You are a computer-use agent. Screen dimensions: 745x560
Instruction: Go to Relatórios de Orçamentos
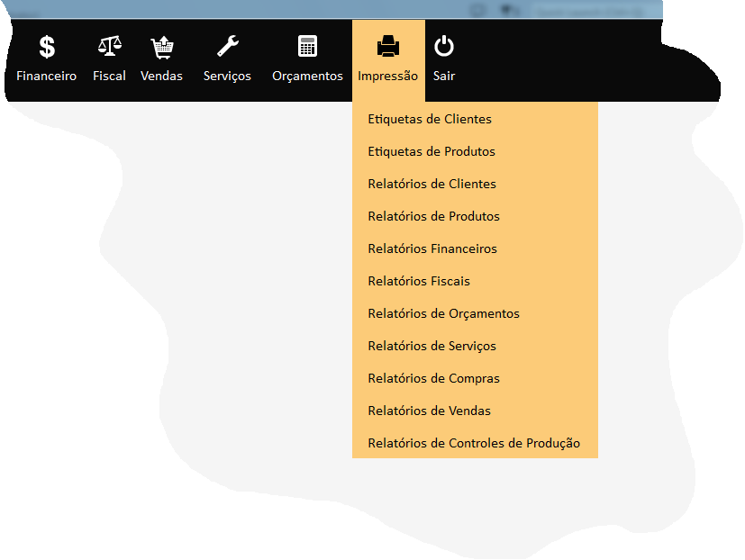tap(443, 313)
